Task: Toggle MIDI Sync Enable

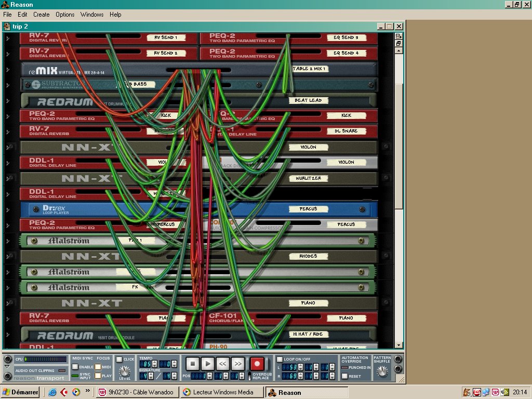Action: (x=75, y=367)
